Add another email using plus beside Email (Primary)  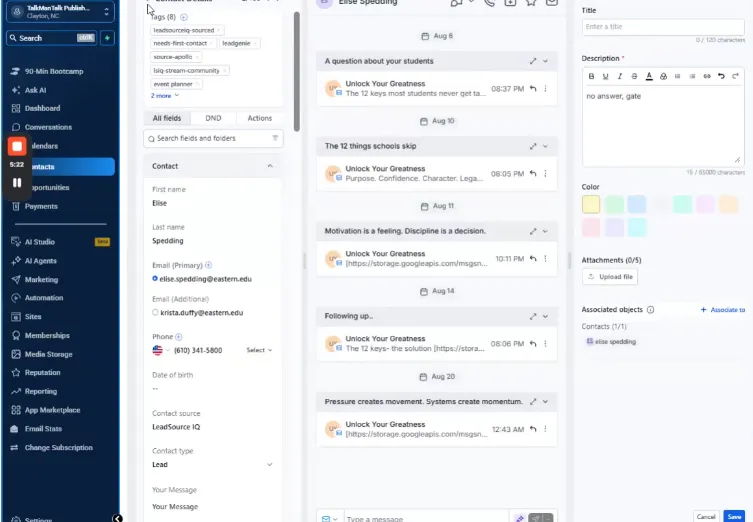pyautogui.click(x=208, y=265)
